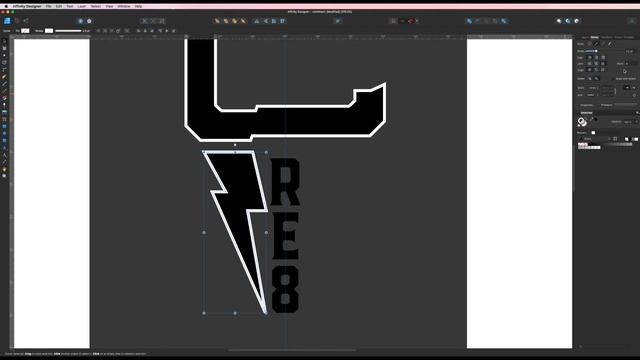Image resolution: width=640 pixels, height=360 pixels.
Task: Set stroke style to Dash line
Action: point(603,44)
